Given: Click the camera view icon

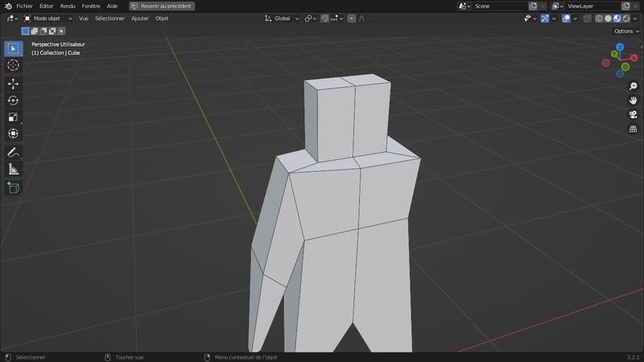Looking at the screenshot, I should click(x=634, y=114).
